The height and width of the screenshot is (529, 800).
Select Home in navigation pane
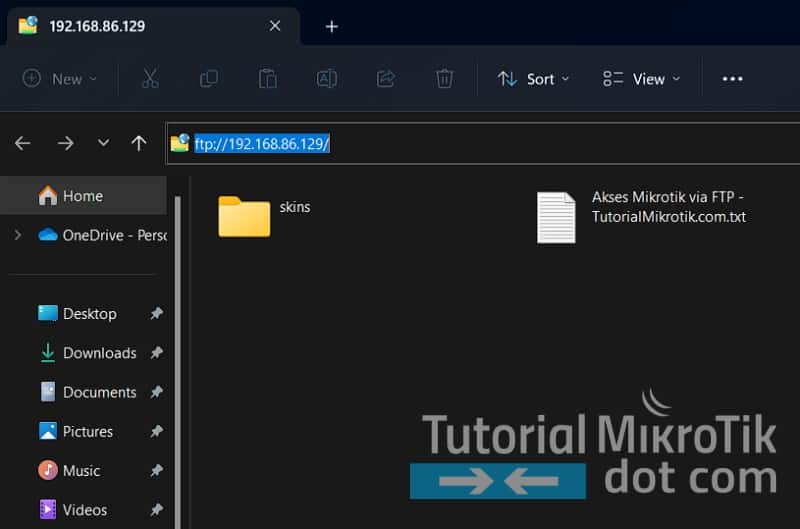click(83, 195)
